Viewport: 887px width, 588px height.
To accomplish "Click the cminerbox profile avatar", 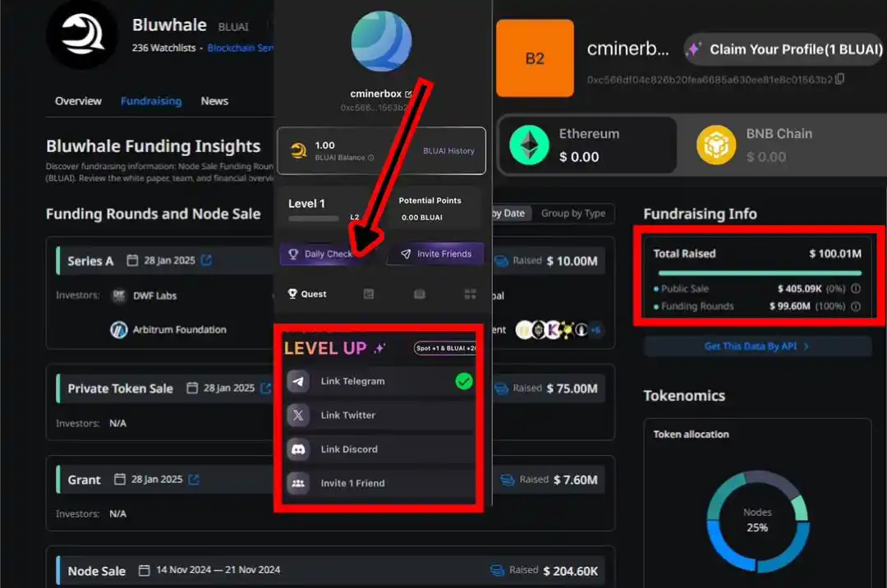I will [x=381, y=41].
